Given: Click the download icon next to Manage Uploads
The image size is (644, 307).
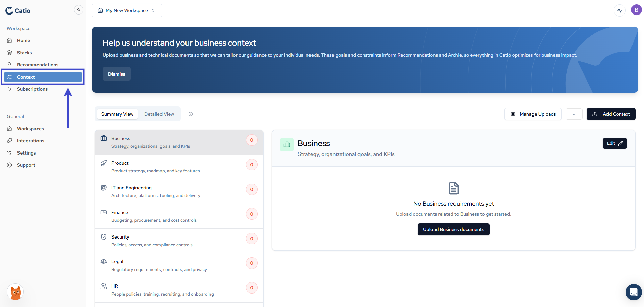Looking at the screenshot, I should (x=574, y=114).
